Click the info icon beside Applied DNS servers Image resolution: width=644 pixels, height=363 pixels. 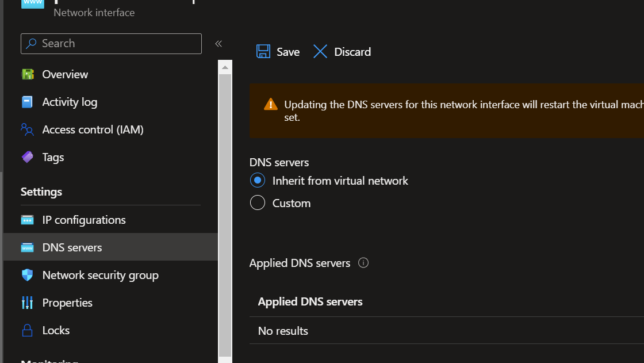click(x=363, y=263)
